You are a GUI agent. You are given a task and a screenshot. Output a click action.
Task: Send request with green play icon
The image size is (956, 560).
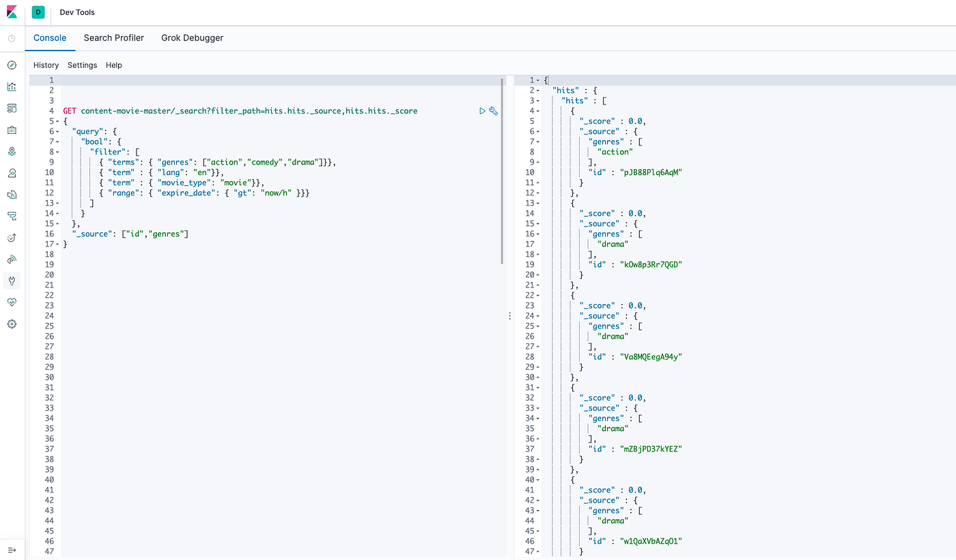pos(483,111)
